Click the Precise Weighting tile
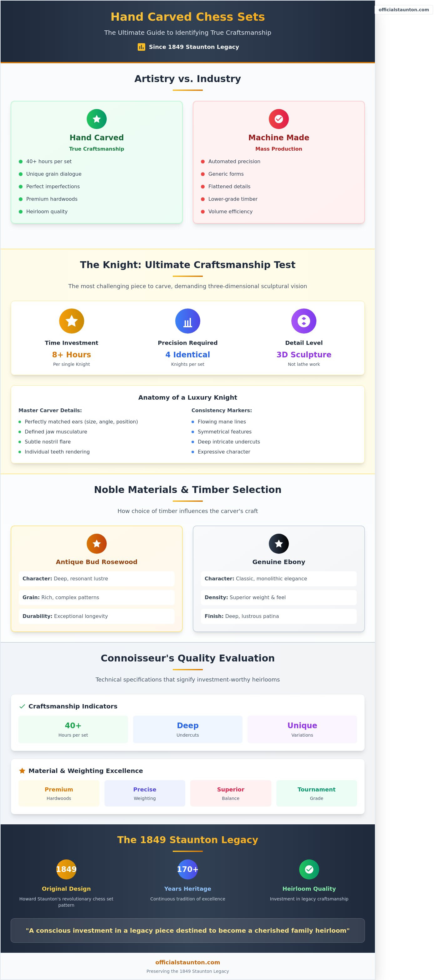Viewport: 435px width, 980px height. (x=145, y=793)
